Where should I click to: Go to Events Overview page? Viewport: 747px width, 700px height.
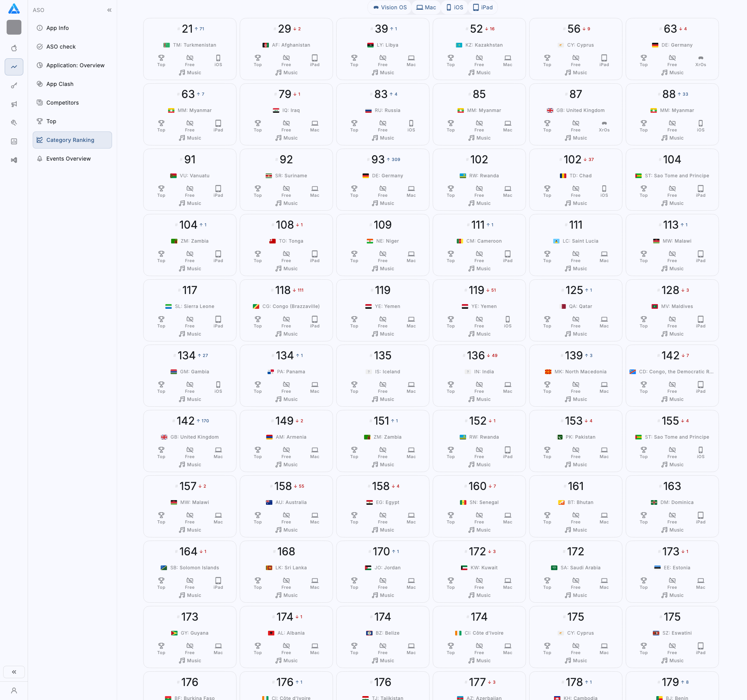[x=68, y=159]
